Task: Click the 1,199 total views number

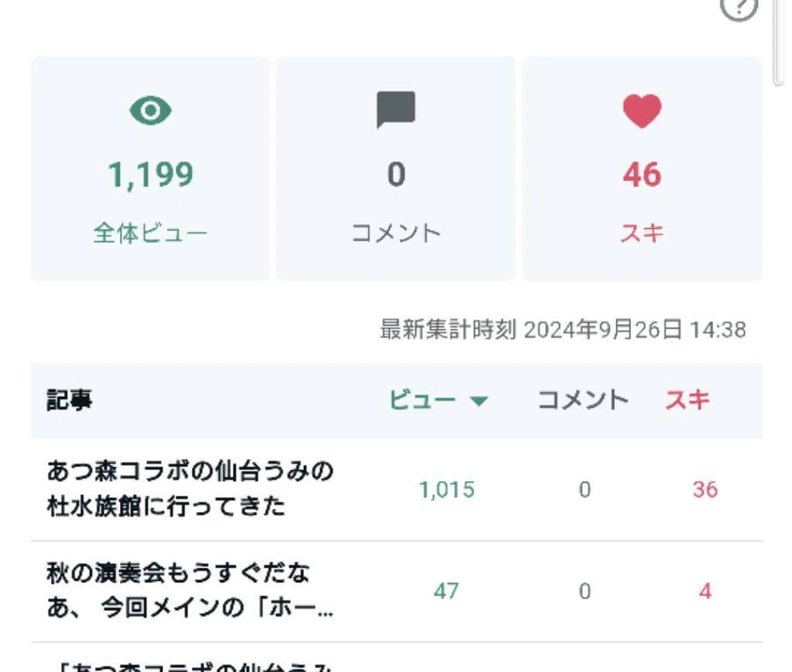Action: click(x=151, y=175)
